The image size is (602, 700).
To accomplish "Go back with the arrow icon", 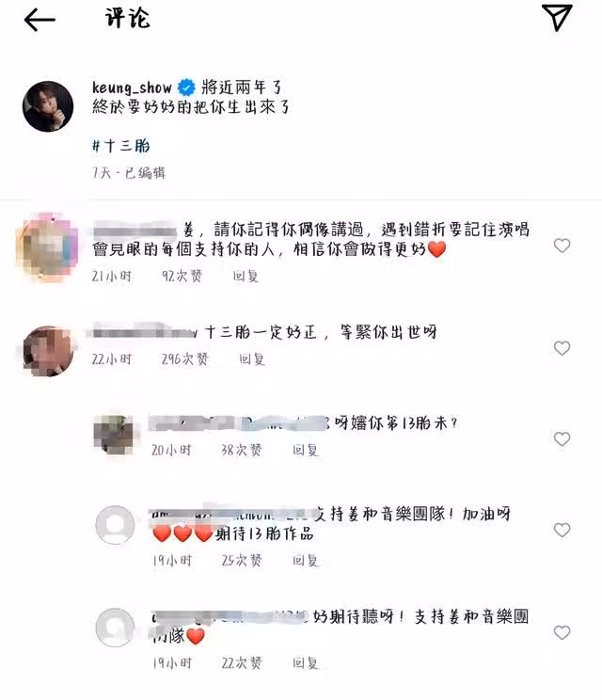I will click(40, 20).
